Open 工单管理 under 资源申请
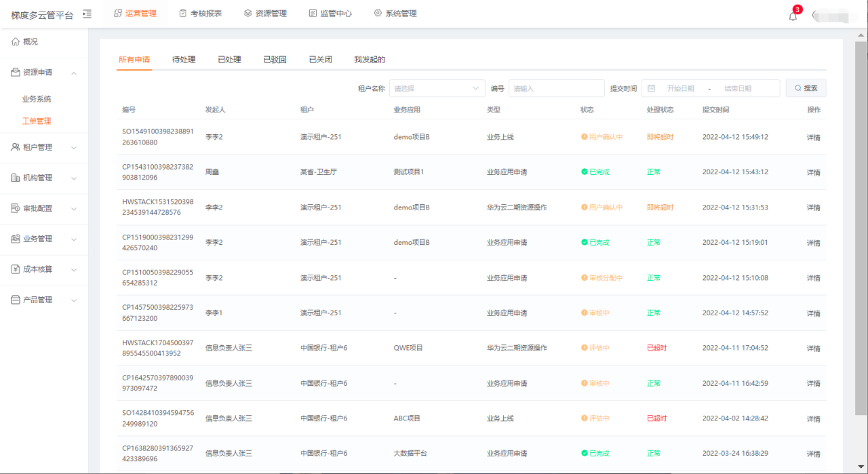The image size is (868, 474). point(37,121)
